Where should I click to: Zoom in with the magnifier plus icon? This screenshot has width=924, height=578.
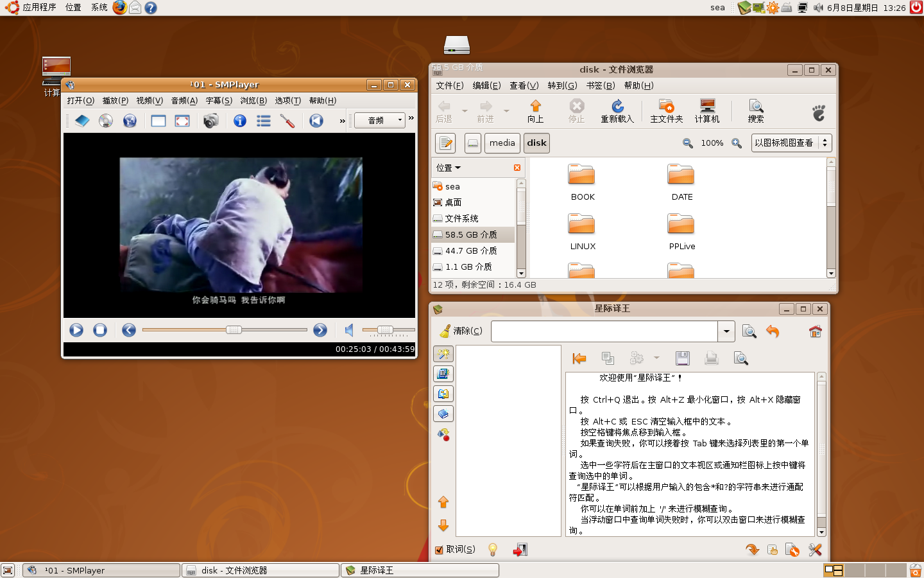click(x=737, y=143)
